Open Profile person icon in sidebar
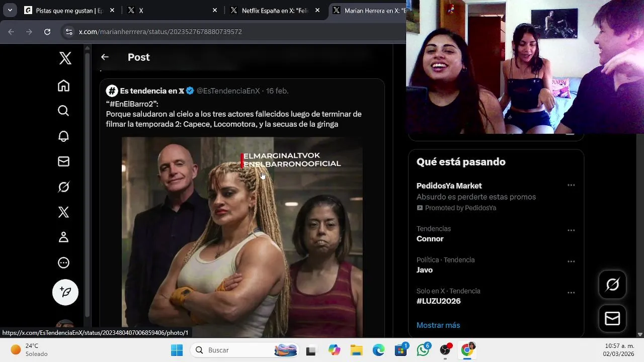Screen dimensions: 644x362 (63, 237)
